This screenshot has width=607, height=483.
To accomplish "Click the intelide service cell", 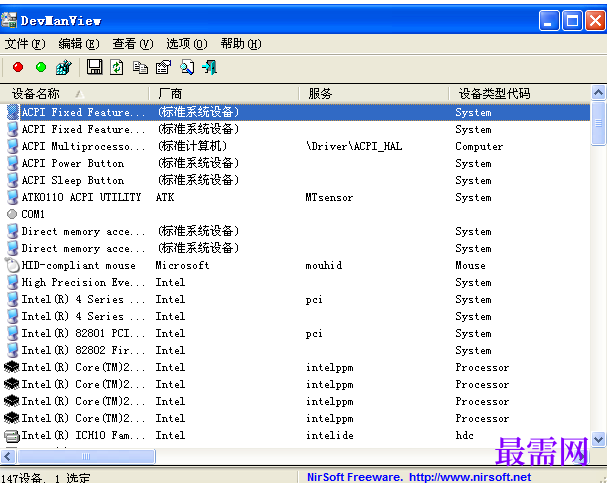I will 329,436.
